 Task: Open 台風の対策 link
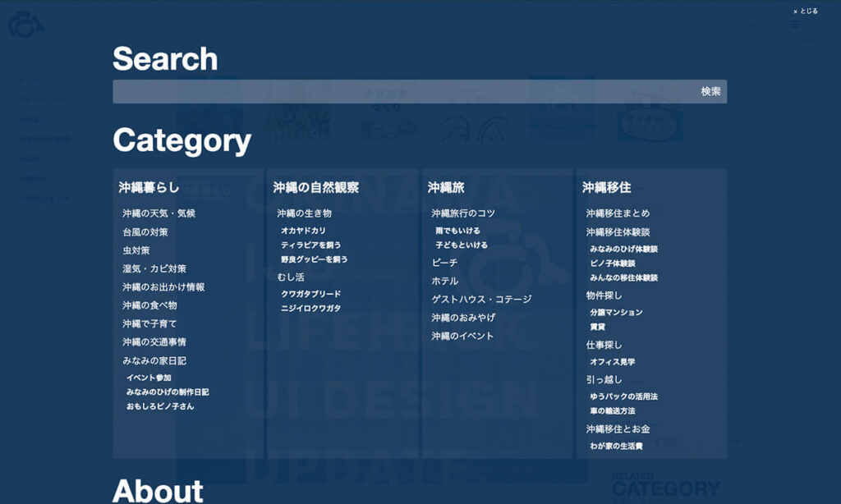click(145, 232)
